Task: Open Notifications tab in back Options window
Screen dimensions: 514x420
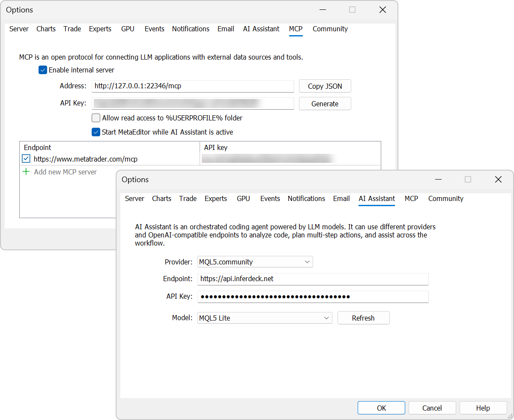Action: coord(191,29)
